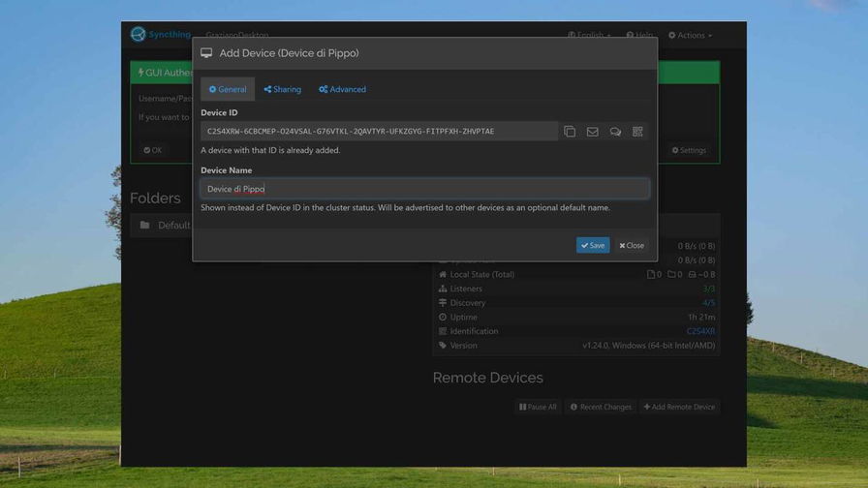Click the version v1.24.0 text
This screenshot has width=868, height=488.
pyautogui.click(x=648, y=346)
